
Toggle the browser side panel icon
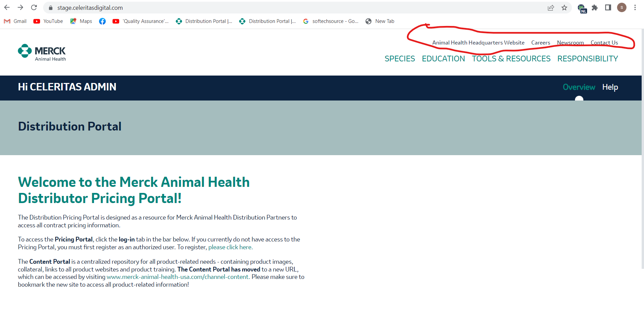608,8
